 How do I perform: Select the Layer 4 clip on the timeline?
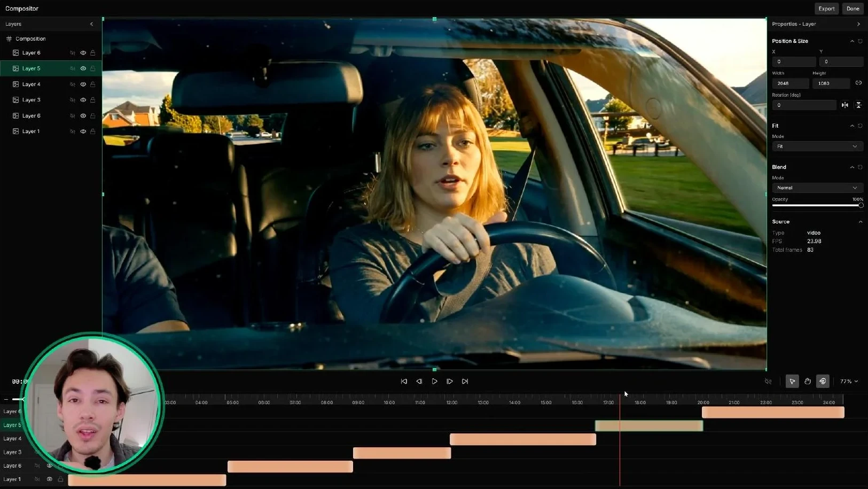(x=523, y=439)
